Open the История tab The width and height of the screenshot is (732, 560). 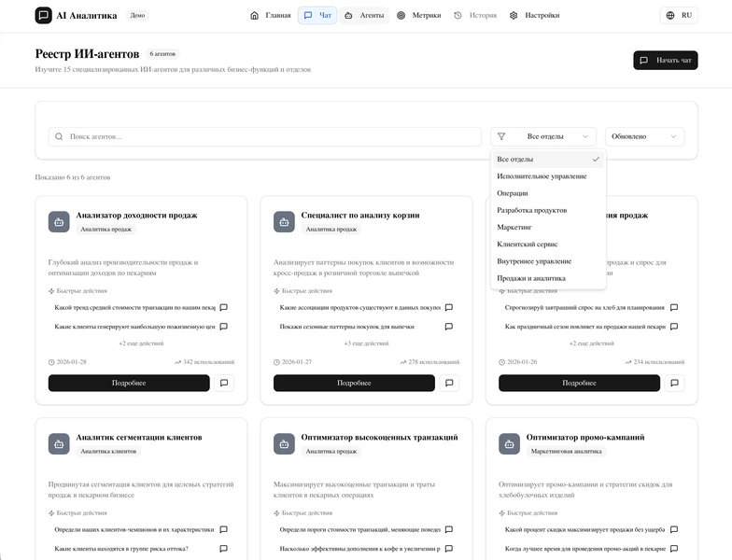click(475, 15)
